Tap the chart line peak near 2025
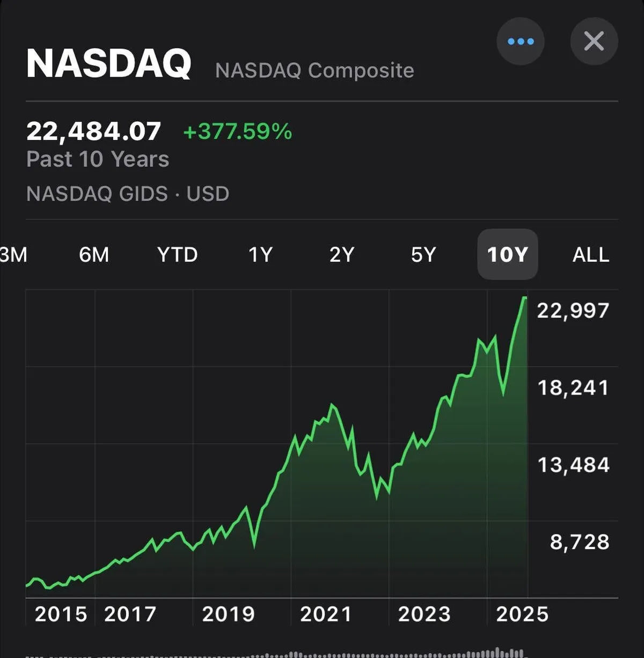This screenshot has width=644, height=658. click(x=524, y=298)
